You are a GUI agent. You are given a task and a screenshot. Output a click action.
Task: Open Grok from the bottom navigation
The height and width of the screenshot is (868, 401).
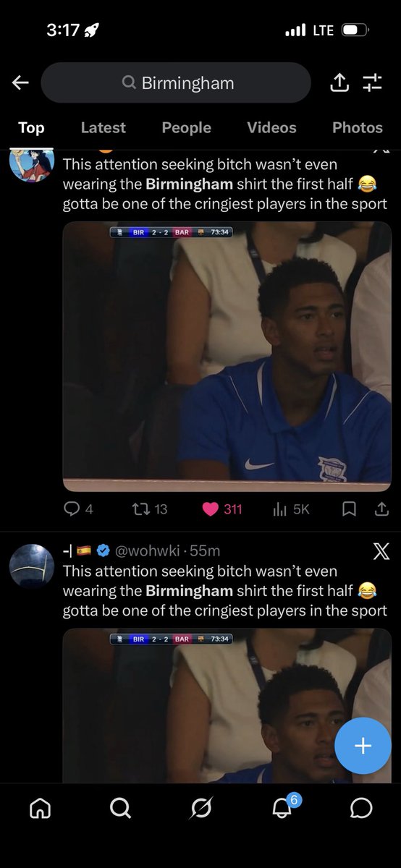tap(200, 808)
